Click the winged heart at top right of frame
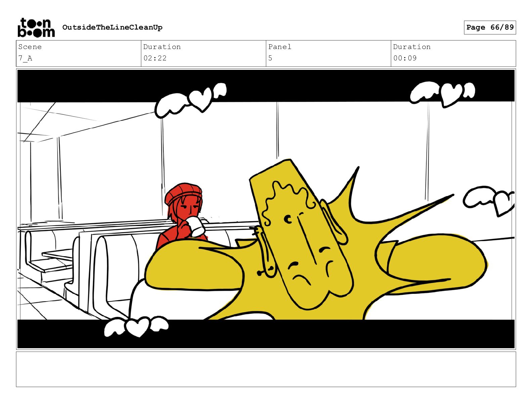This screenshot has height=411, width=532. (x=443, y=93)
